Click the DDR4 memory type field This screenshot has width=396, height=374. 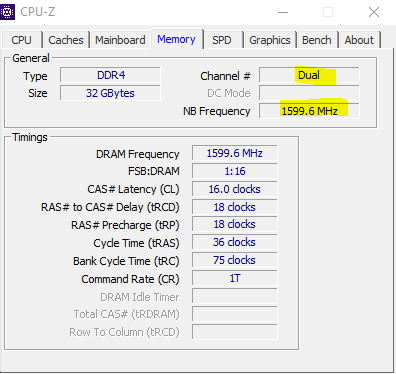pyautogui.click(x=110, y=75)
